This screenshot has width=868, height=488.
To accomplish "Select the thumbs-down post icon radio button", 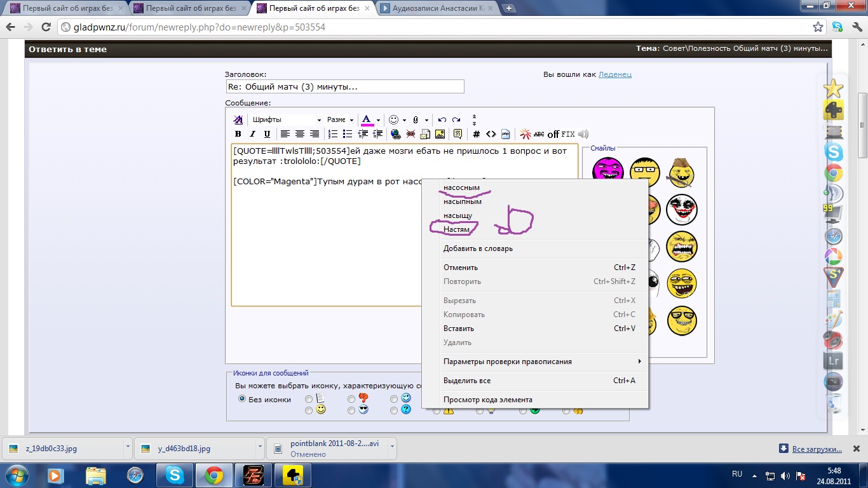I will click(351, 399).
